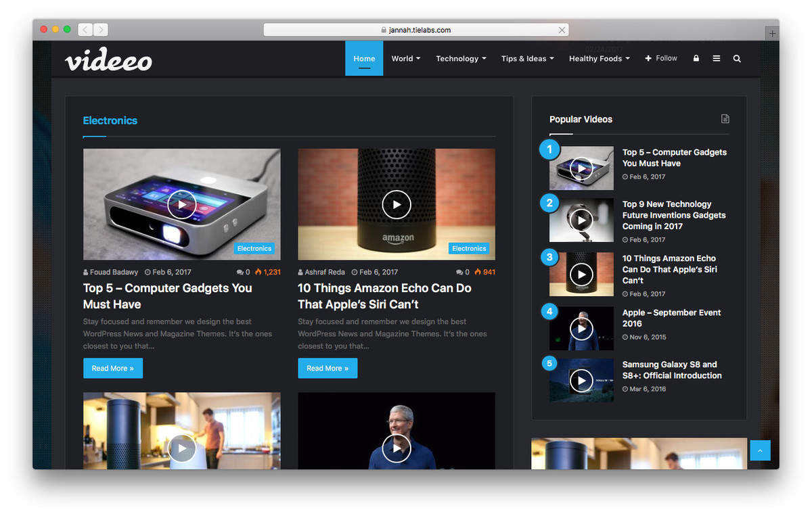Screen dimensions: 812x516
Task: Open the hamburger sidebar menu icon
Action: (716, 58)
